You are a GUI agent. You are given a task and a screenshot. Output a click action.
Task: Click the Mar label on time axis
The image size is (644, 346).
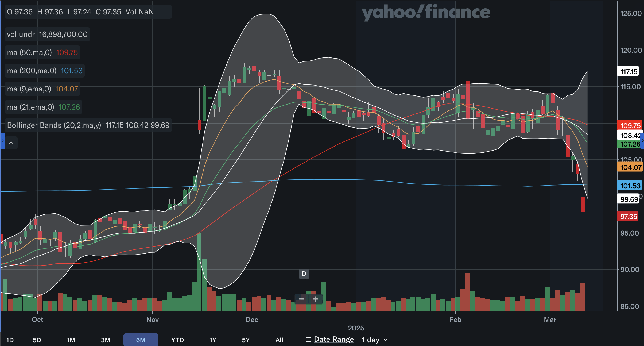tap(550, 320)
